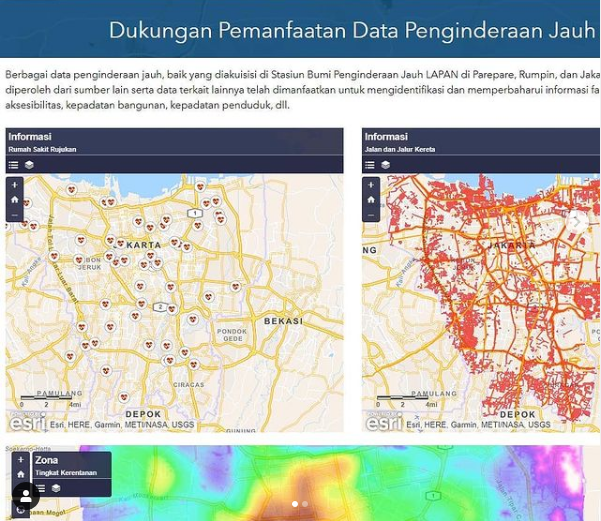Viewport: 601px width, 521px height.
Task: Zoom out on Jalan dan Jalur Kereta map
Action: tap(371, 215)
